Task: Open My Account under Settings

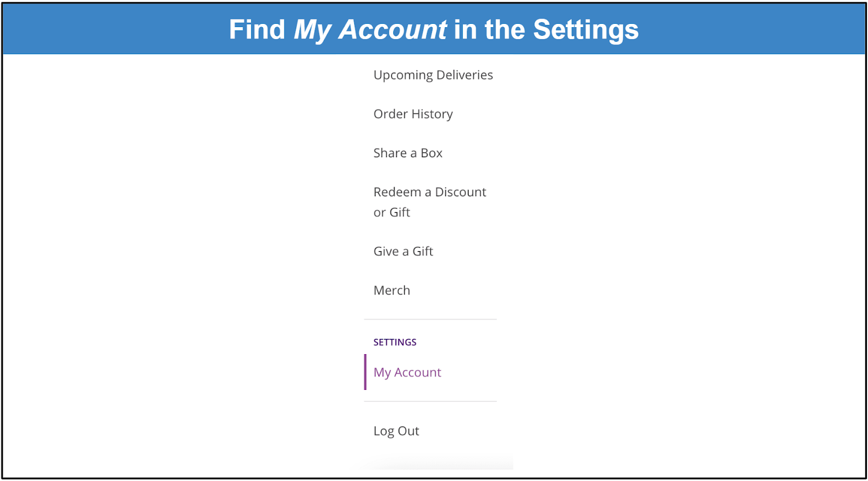Action: coord(407,373)
